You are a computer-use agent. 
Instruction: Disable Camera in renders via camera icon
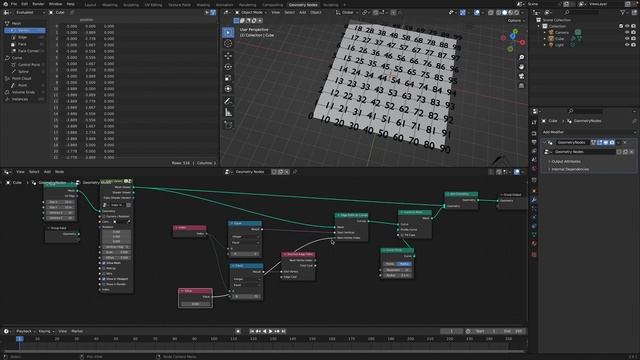tap(633, 32)
